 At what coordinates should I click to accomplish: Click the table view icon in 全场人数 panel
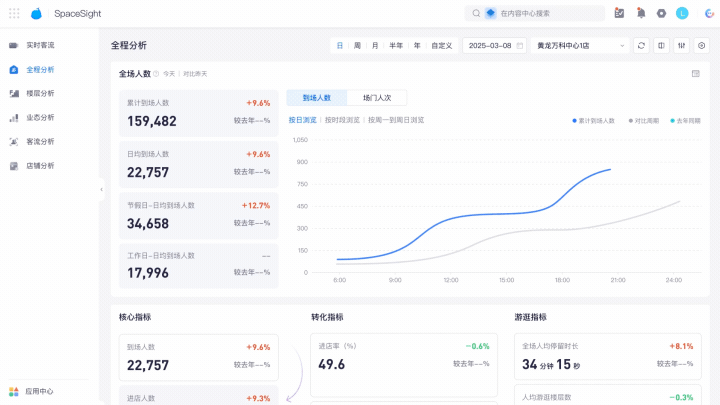[696, 73]
